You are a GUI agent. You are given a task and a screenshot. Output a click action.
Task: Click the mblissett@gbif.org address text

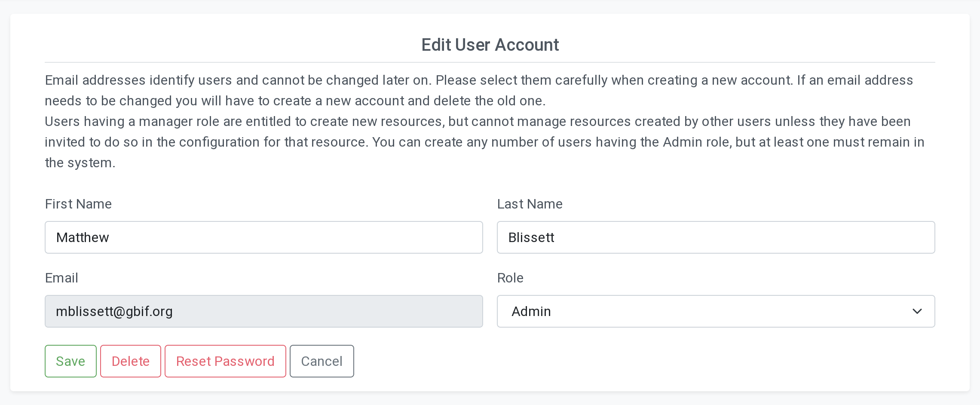pyautogui.click(x=114, y=311)
